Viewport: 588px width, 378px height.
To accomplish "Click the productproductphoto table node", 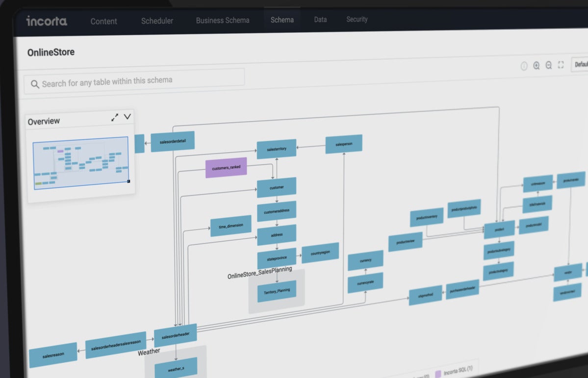I will click(x=464, y=209).
